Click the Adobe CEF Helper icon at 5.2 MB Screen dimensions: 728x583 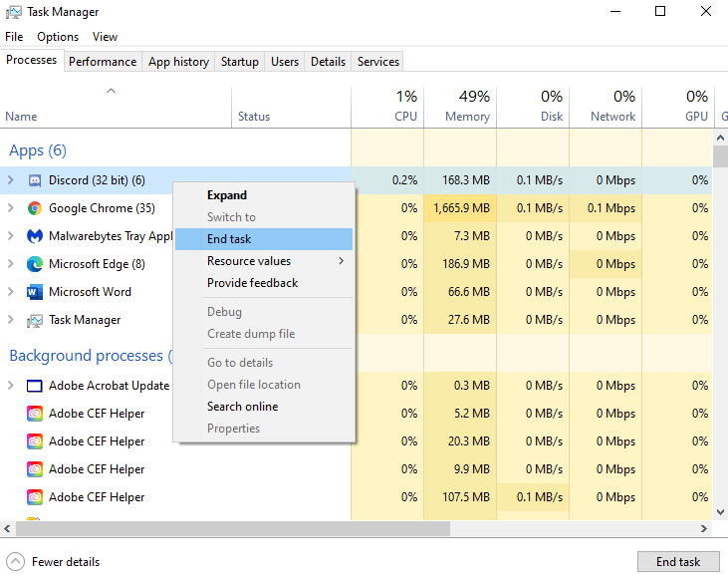point(35,414)
